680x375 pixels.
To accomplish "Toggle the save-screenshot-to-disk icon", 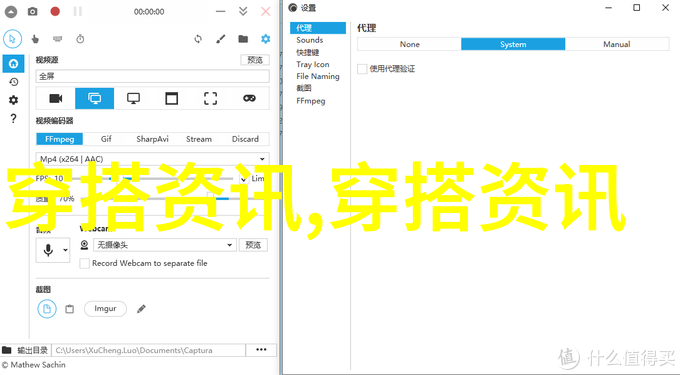I will [47, 309].
